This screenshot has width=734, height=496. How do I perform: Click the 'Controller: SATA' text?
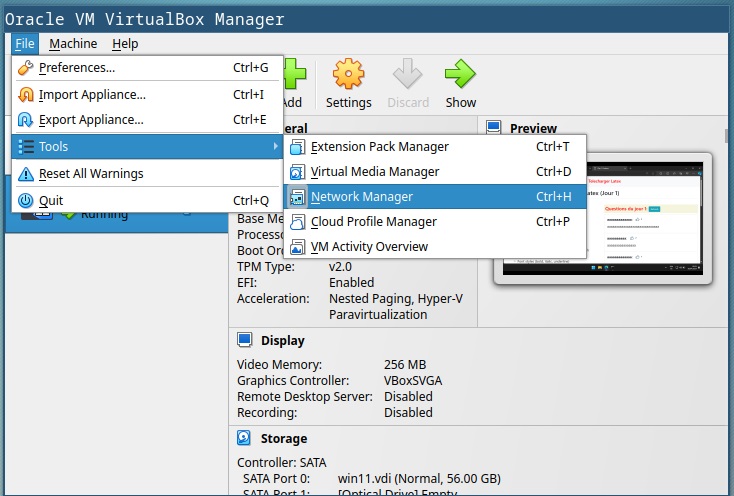282,462
